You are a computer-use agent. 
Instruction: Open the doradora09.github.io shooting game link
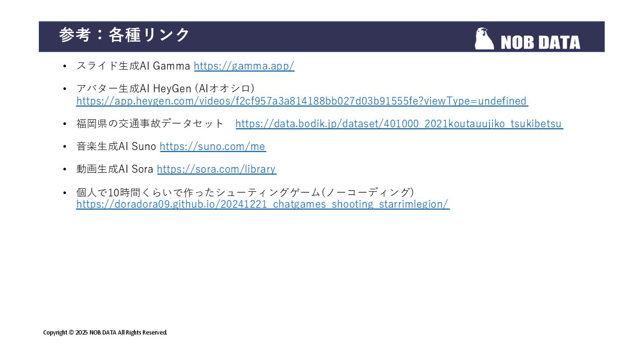[263, 204]
